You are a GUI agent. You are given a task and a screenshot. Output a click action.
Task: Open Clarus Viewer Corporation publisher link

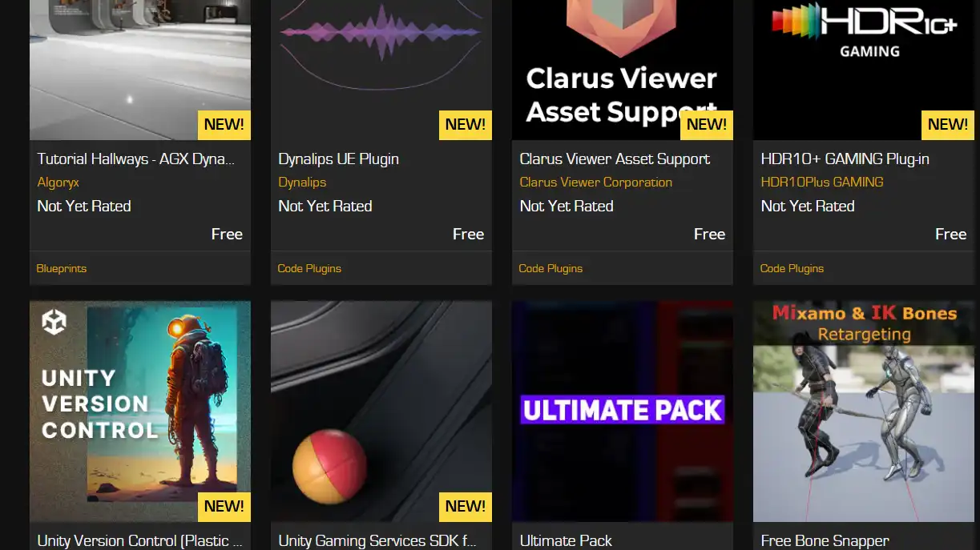click(595, 183)
